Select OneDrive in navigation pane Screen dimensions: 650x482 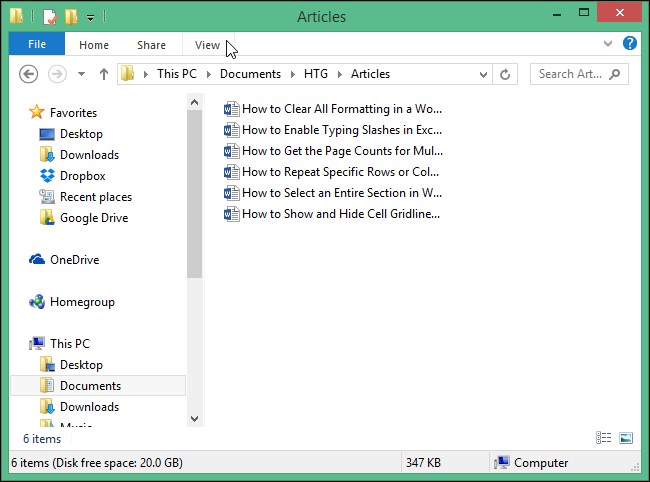coord(75,260)
